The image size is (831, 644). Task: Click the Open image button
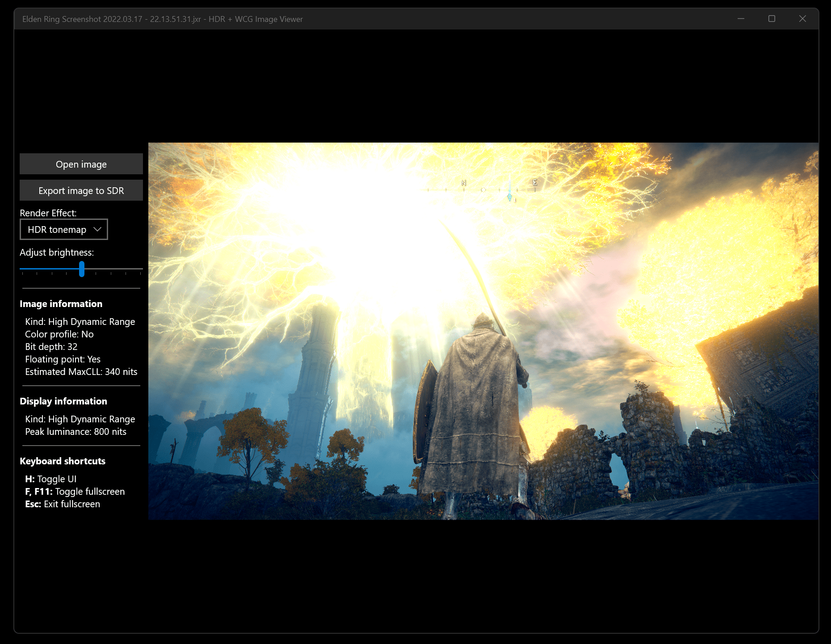point(81,164)
